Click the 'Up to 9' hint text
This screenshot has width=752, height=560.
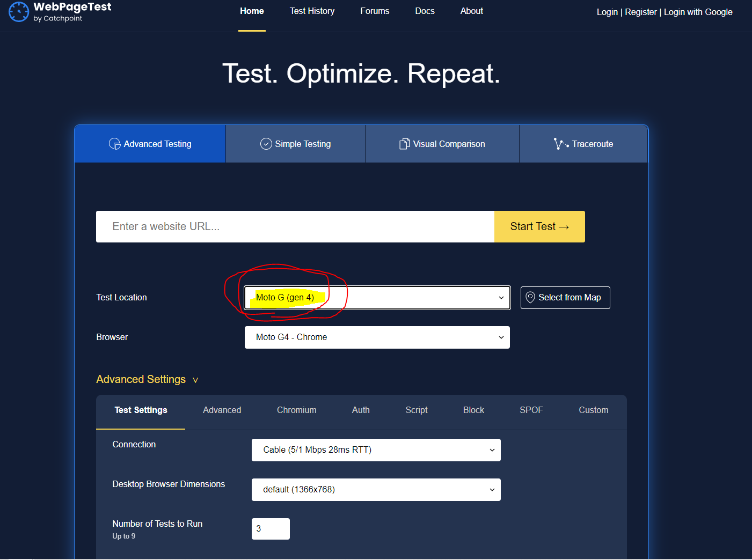coord(124,536)
